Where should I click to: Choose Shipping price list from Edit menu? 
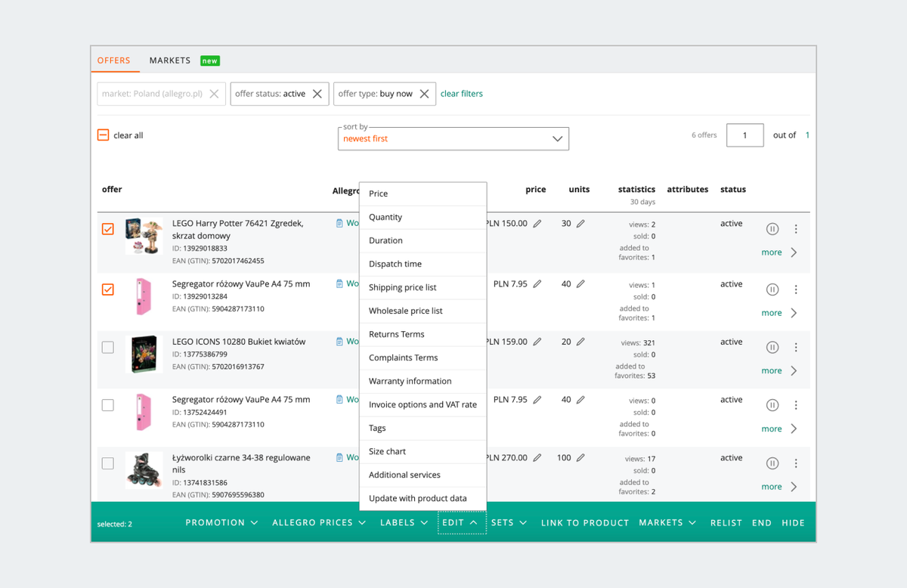point(423,288)
